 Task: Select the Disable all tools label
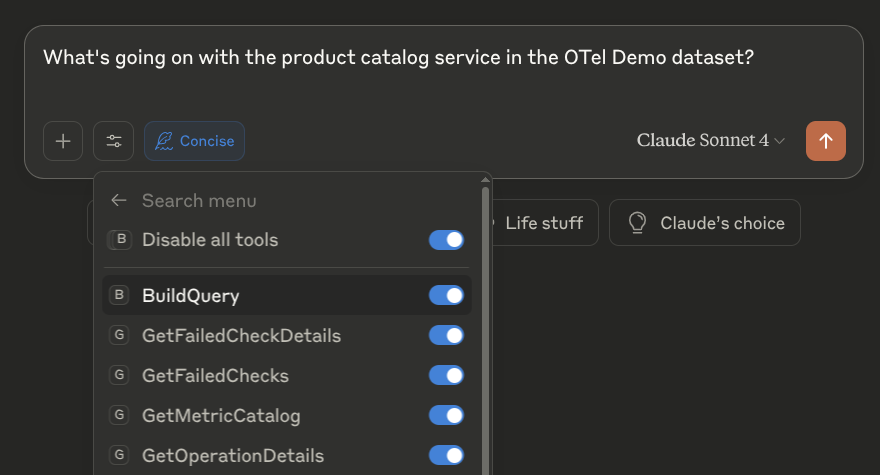[x=210, y=240]
